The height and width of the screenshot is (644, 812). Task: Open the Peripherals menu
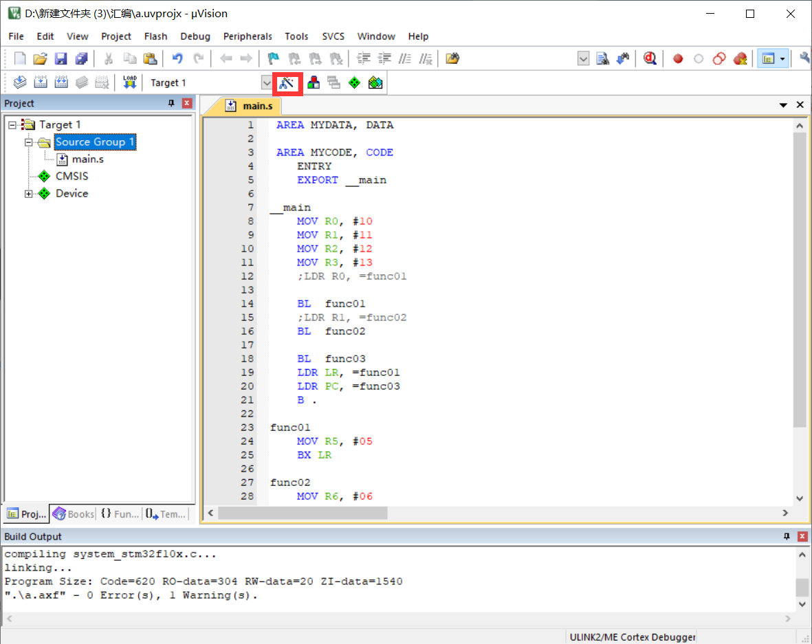click(248, 36)
